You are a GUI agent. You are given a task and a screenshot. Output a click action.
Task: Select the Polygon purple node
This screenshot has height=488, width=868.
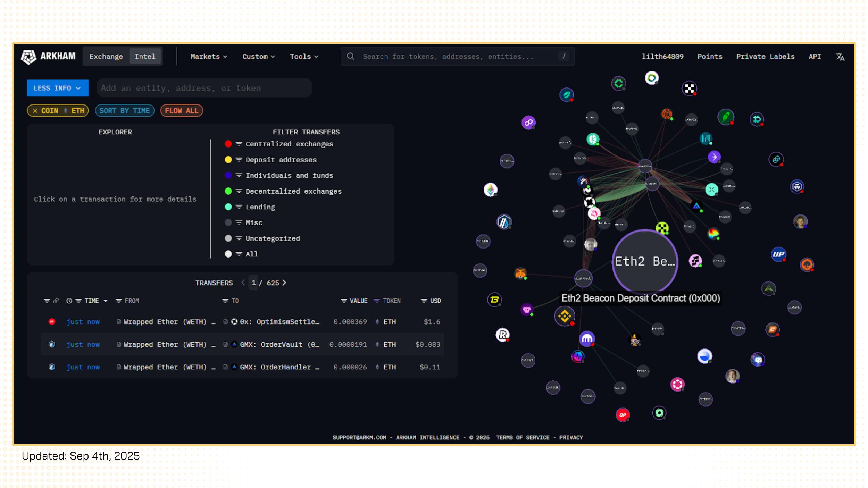click(528, 123)
